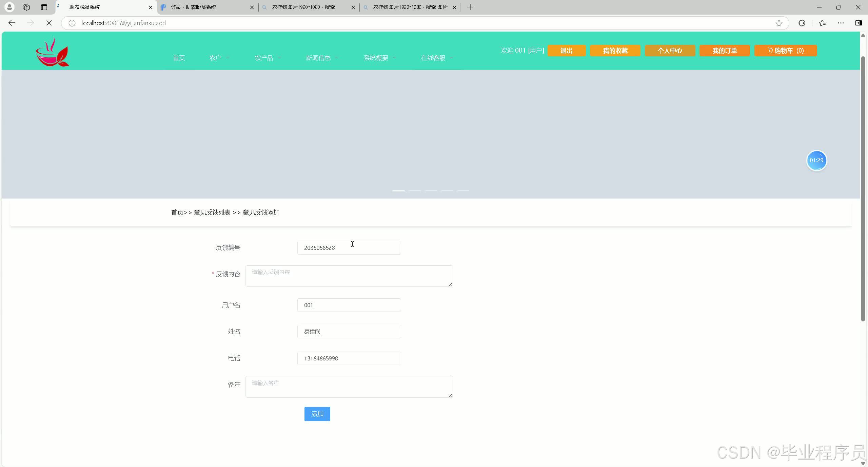Click the 电话 input field

349,358
